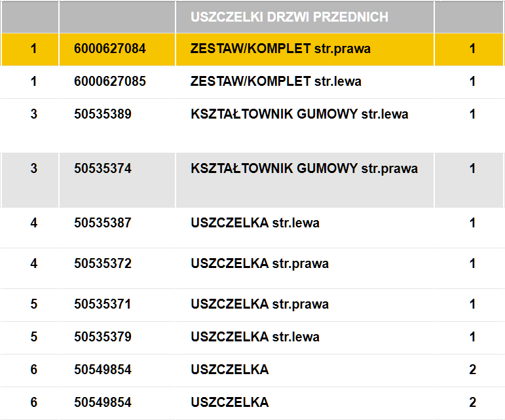Click part number 6000627084

tap(110, 49)
